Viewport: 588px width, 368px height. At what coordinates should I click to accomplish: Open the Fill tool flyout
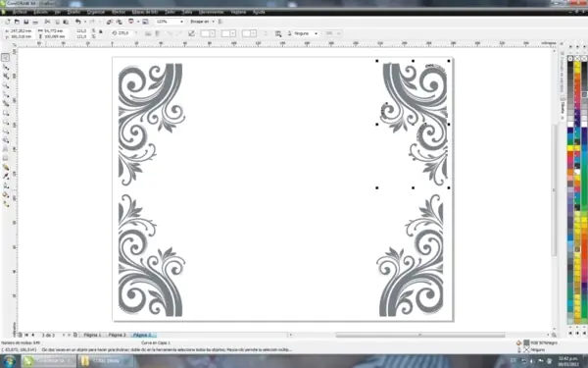(5, 194)
